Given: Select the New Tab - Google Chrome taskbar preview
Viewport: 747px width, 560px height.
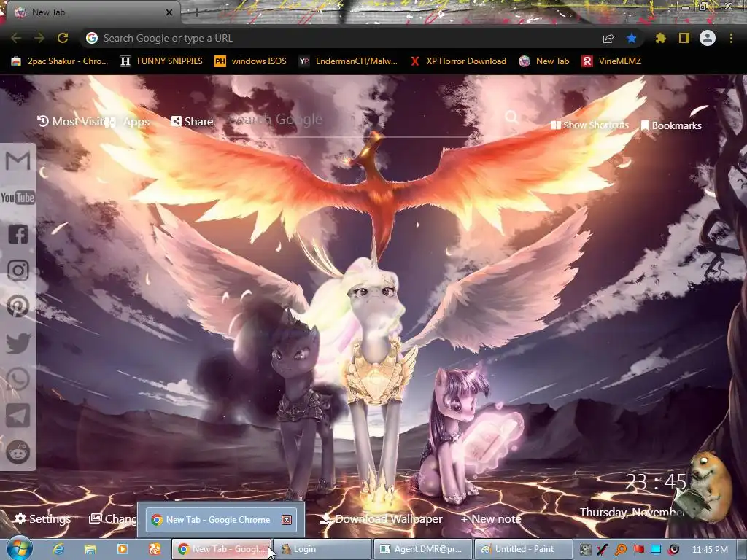Looking at the screenshot, I should pyautogui.click(x=220, y=519).
